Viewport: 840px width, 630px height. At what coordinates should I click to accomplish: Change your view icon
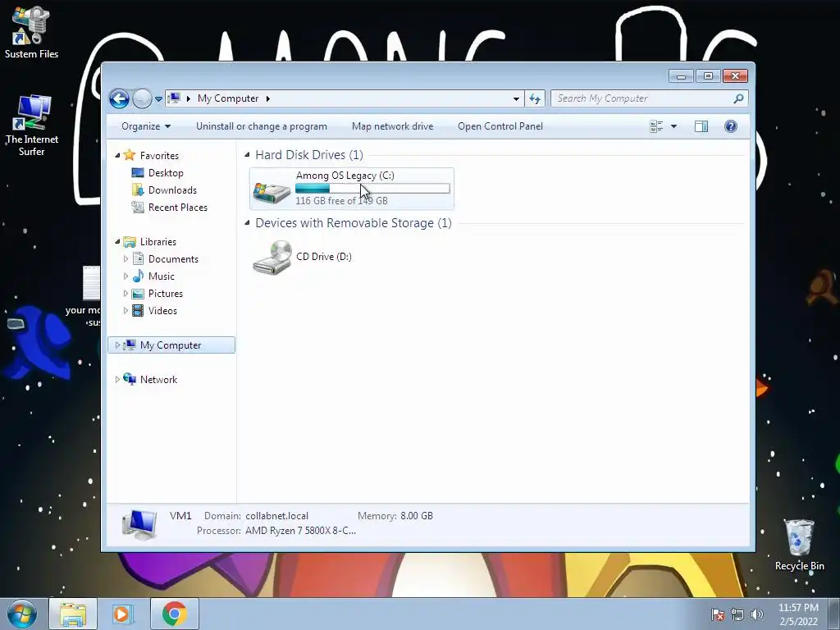pyautogui.click(x=656, y=126)
